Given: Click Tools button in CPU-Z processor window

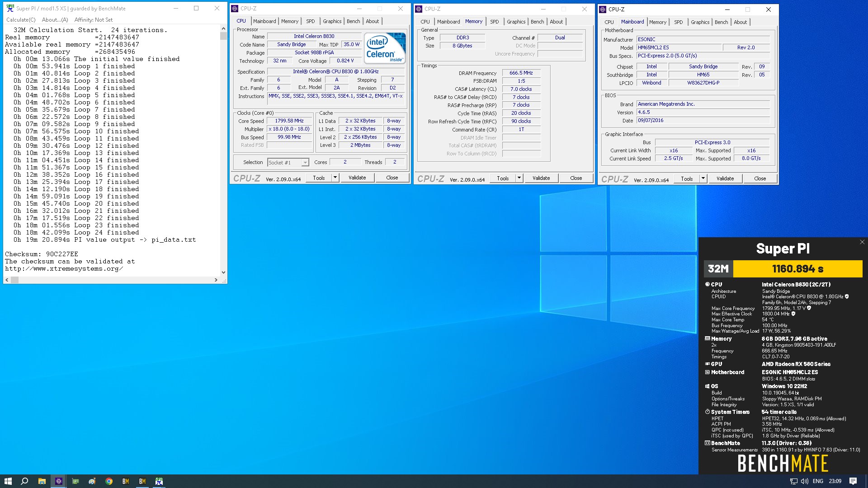Looking at the screenshot, I should [x=319, y=178].
